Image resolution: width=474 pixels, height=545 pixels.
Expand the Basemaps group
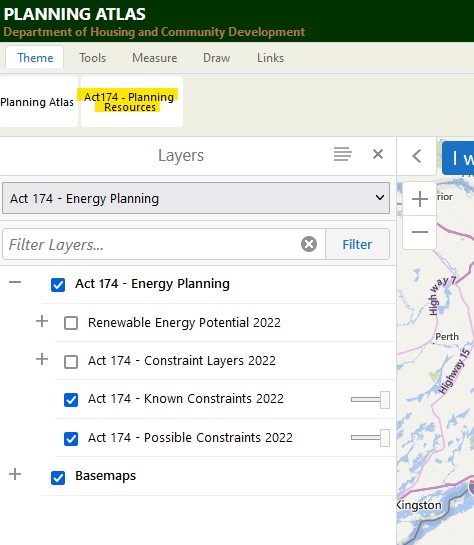coord(15,474)
